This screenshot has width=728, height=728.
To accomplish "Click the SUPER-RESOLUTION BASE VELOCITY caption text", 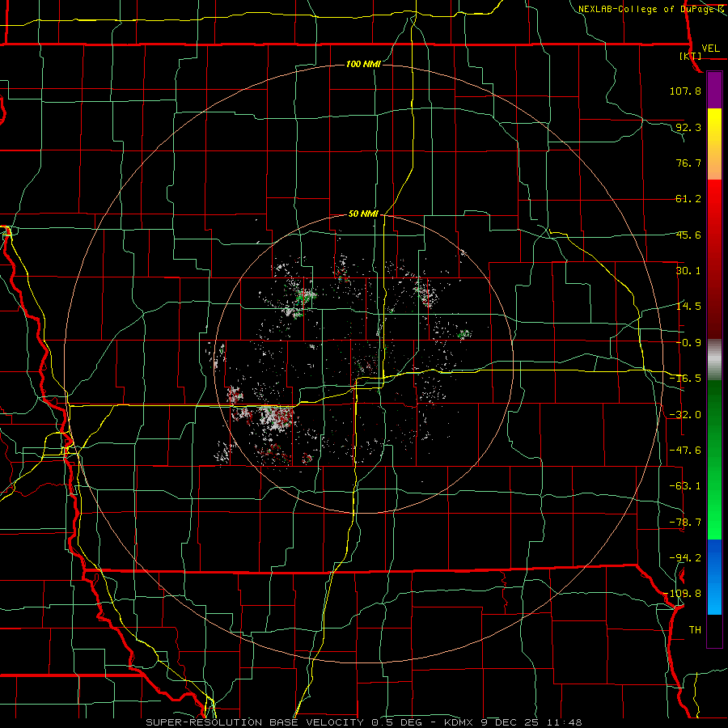I will tap(255, 722).
